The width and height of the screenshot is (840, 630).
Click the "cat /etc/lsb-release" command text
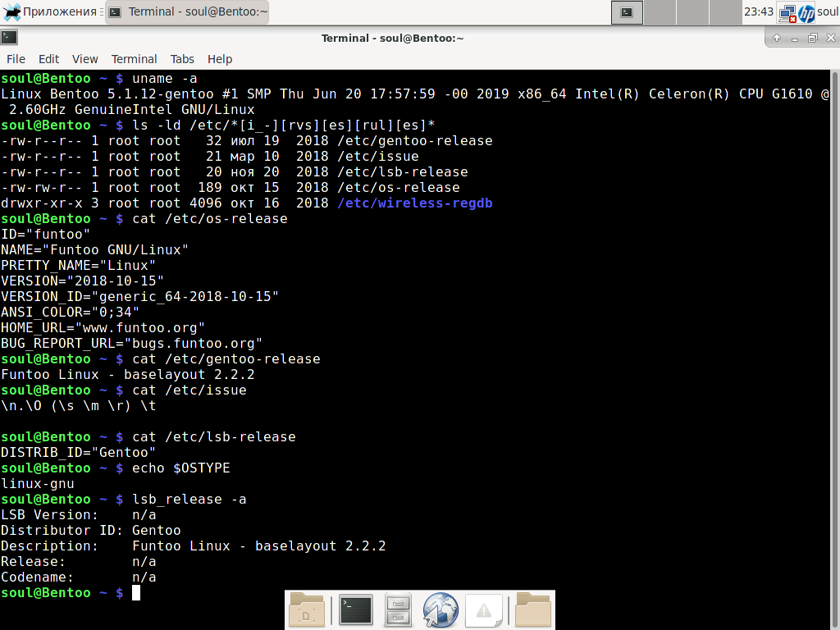click(214, 436)
